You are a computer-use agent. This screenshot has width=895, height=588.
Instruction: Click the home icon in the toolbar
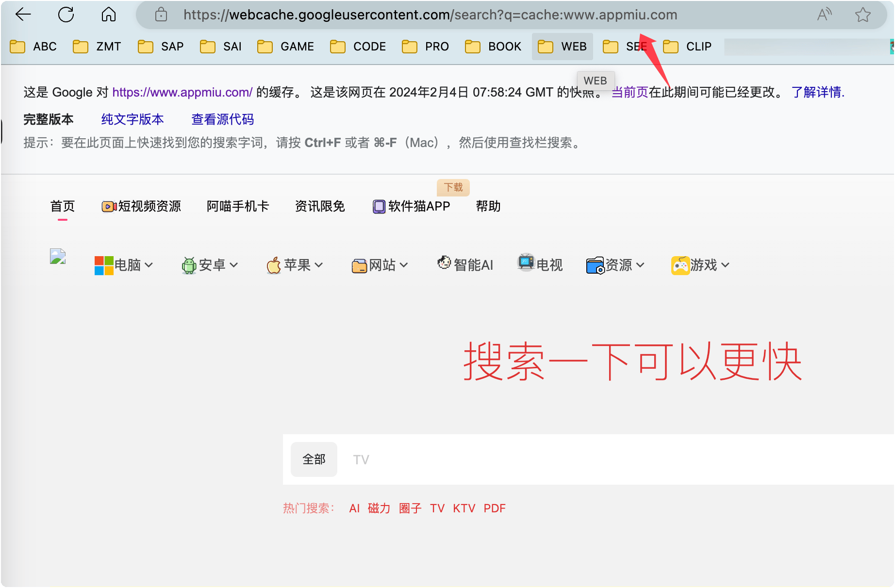point(108,15)
